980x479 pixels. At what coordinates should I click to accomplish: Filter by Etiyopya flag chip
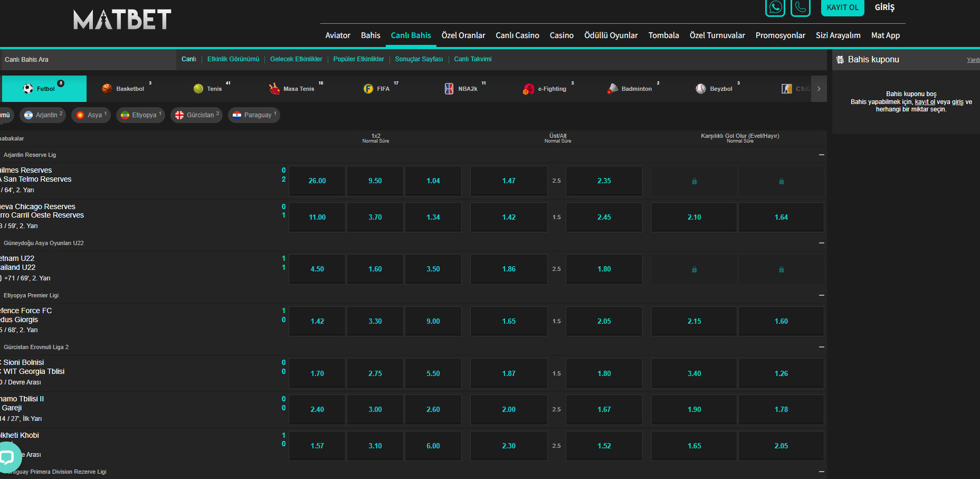(140, 115)
